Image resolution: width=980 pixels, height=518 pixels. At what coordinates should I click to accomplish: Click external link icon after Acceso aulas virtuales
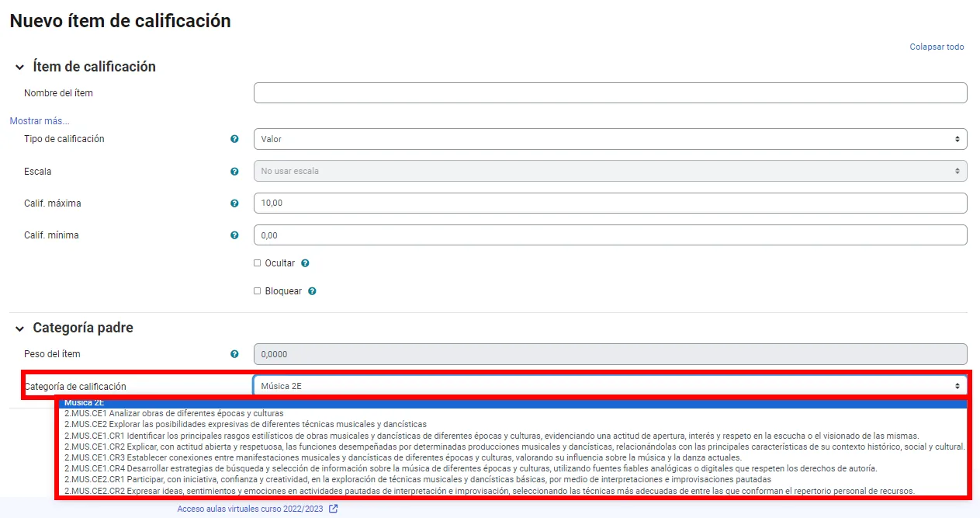point(334,509)
